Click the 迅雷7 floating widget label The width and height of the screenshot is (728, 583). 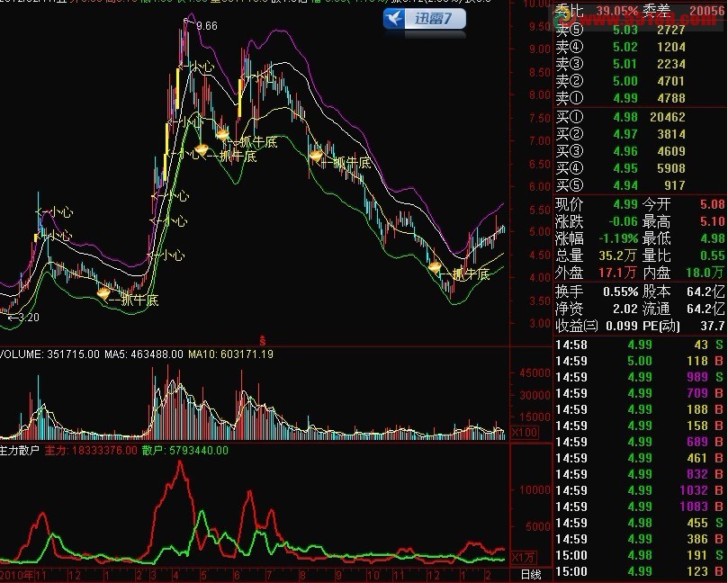tap(433, 19)
